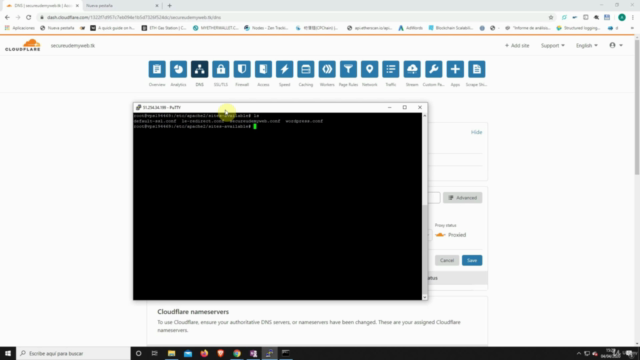Screen dimensions: 640x360
Task: Click the Hide link
Action: click(x=476, y=132)
